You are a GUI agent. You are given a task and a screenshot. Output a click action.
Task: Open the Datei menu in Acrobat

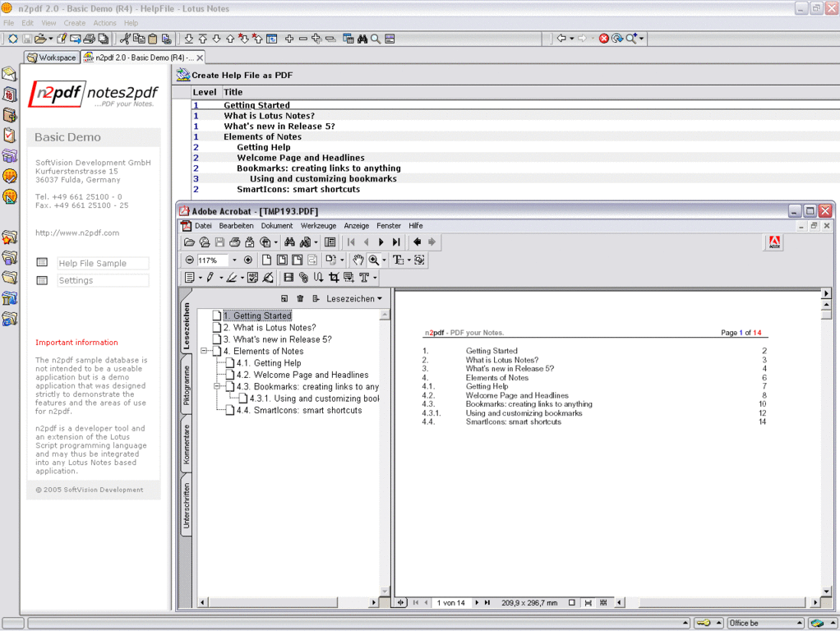203,226
